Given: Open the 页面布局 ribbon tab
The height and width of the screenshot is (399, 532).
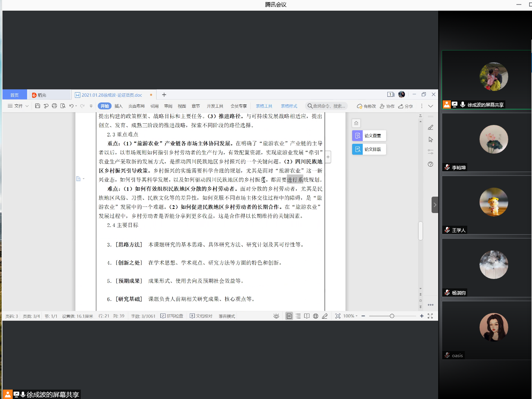Looking at the screenshot, I should 136,106.
